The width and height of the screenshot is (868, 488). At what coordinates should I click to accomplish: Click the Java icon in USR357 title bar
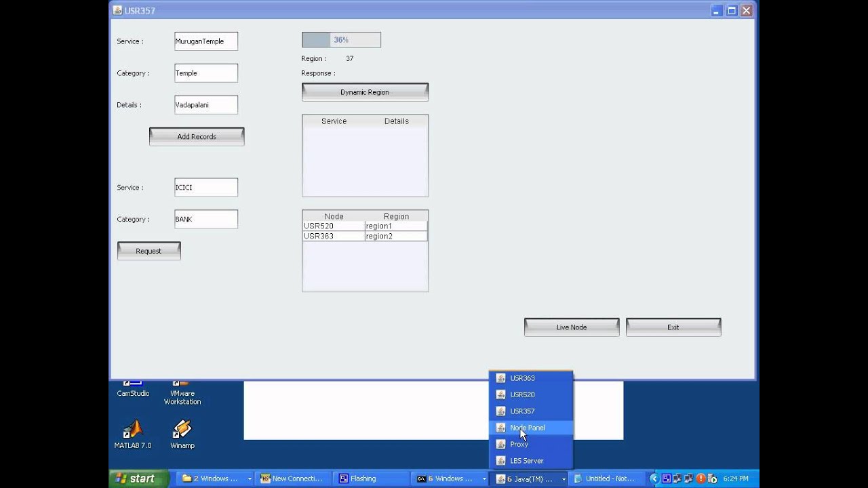[117, 11]
